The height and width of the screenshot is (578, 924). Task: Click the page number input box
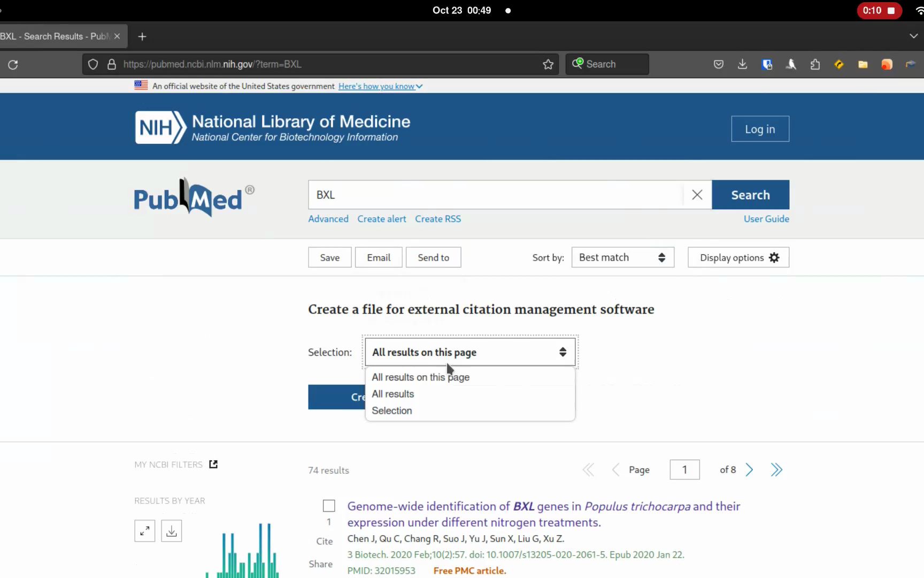[684, 470]
